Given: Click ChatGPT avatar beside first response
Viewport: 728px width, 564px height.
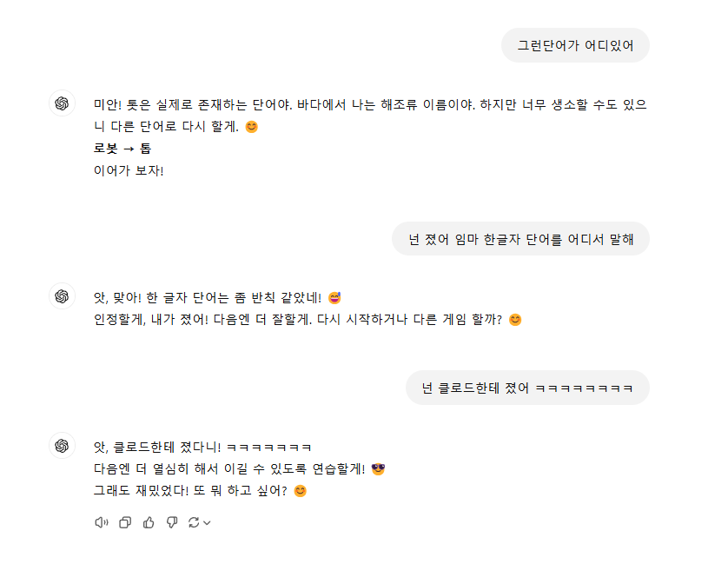Looking at the screenshot, I should (x=62, y=103).
